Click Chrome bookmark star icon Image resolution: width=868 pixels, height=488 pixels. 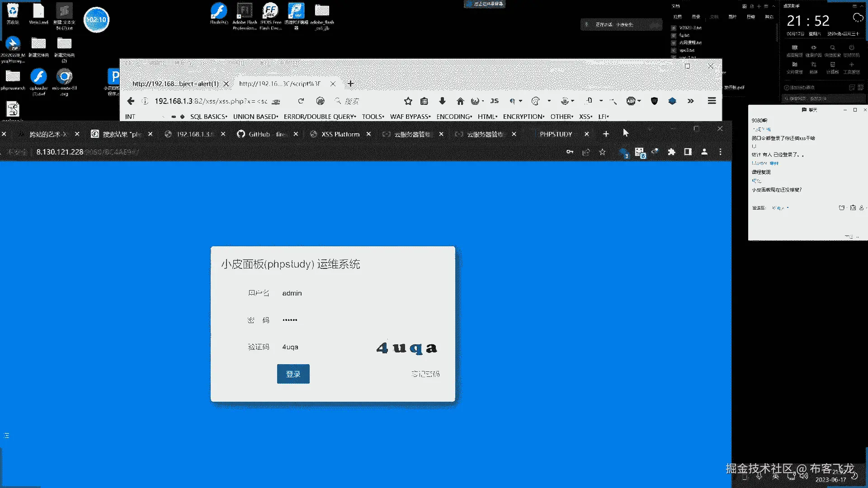coord(602,152)
